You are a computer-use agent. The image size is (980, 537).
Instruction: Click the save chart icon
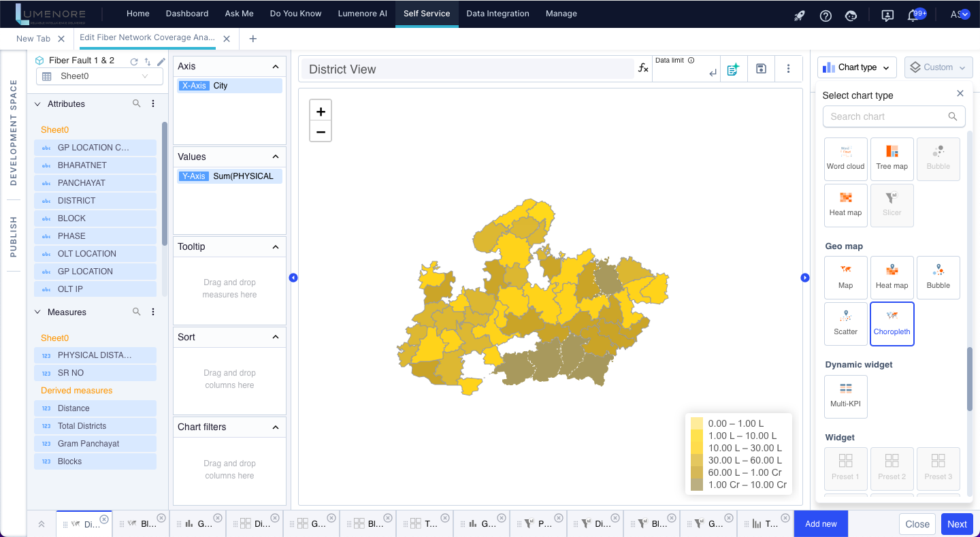pyautogui.click(x=762, y=69)
